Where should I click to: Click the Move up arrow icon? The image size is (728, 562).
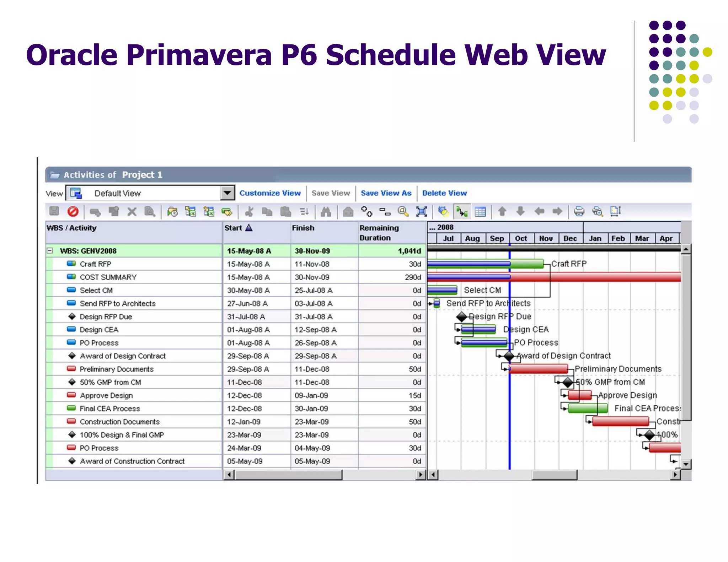coord(502,211)
